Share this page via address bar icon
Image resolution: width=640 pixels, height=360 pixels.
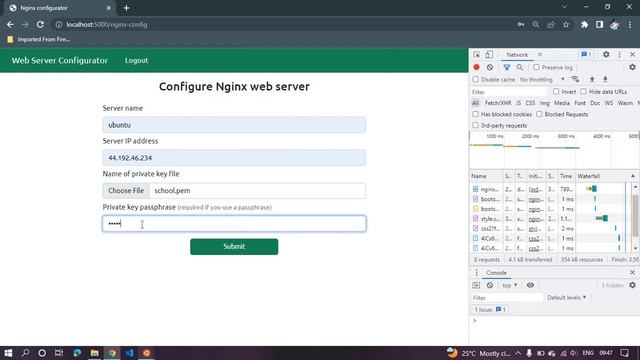[551, 24]
